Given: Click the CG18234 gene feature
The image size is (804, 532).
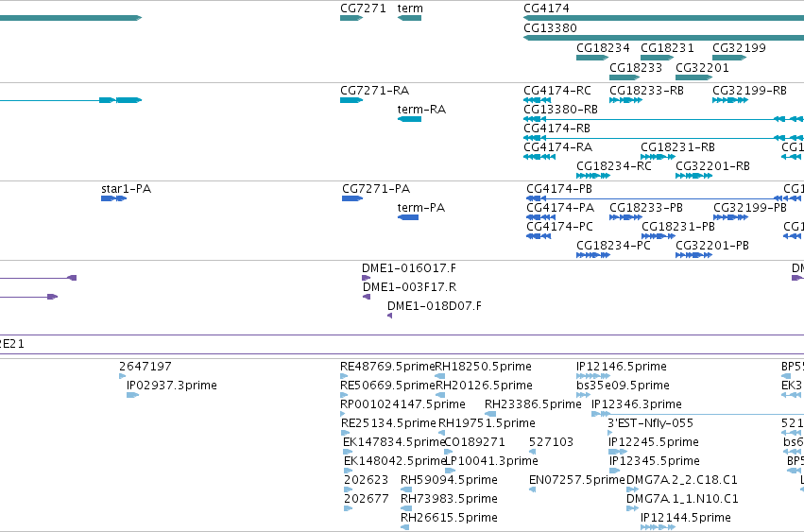Looking at the screenshot, I should (592, 58).
